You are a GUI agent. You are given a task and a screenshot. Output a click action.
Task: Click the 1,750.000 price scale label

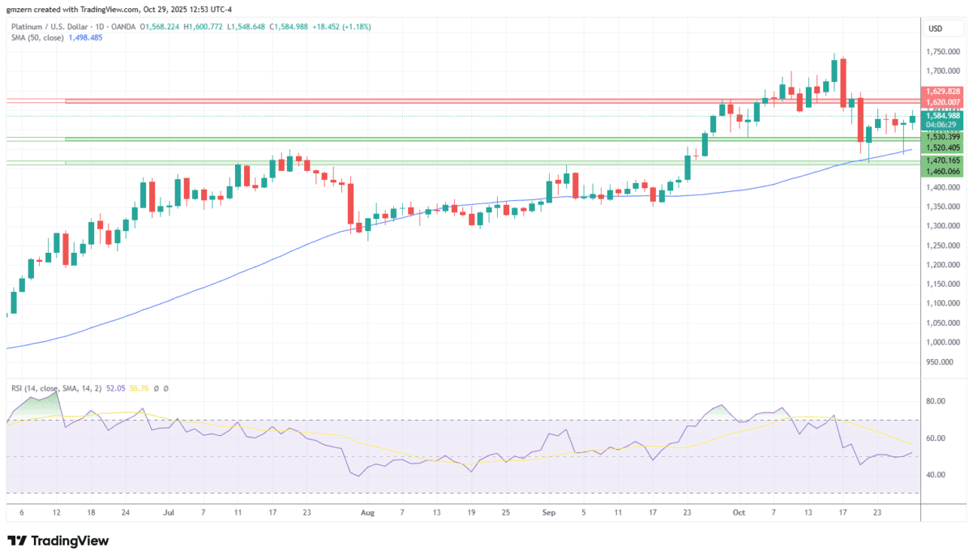coord(942,51)
